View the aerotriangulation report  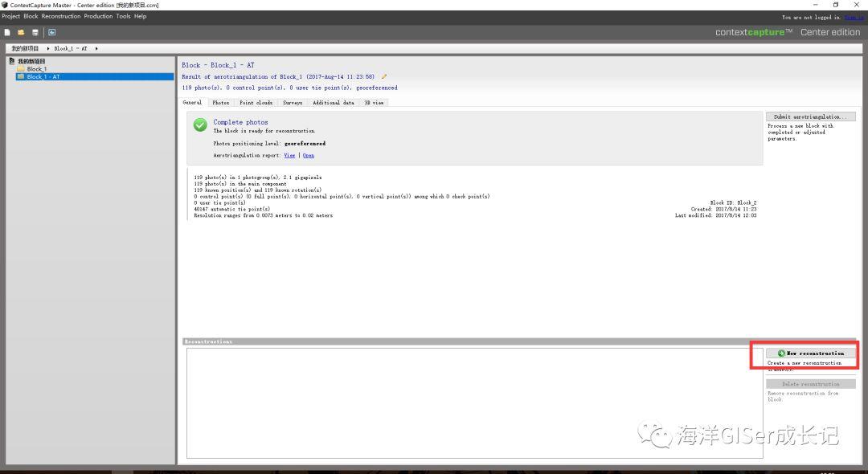(289, 155)
